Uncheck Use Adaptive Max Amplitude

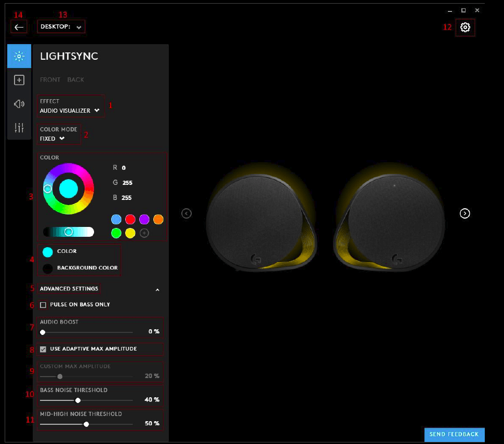[43, 349]
